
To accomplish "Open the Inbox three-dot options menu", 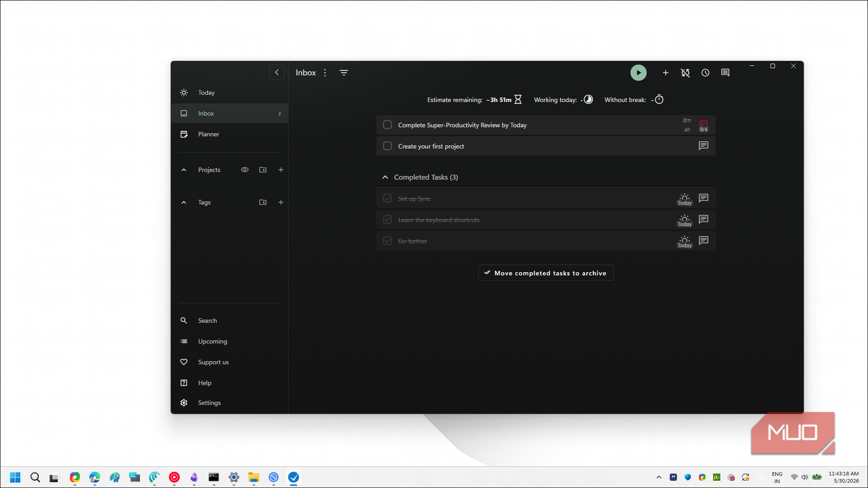I will pyautogui.click(x=325, y=73).
